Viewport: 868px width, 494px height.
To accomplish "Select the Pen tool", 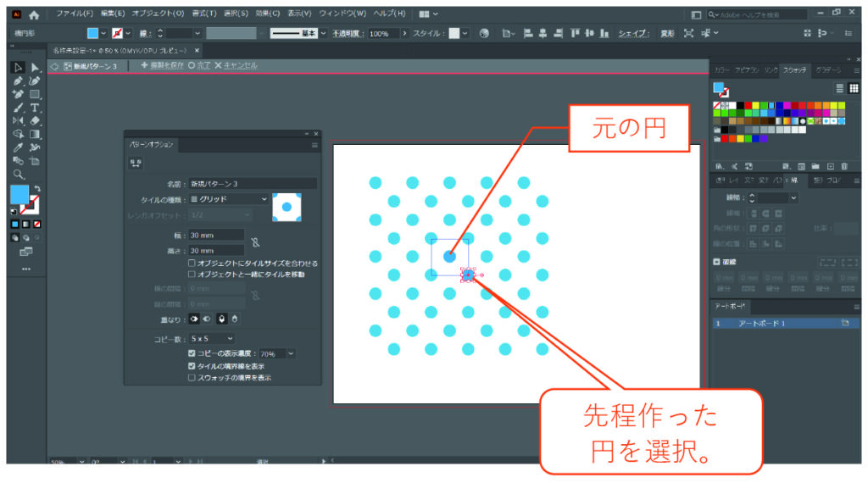I will coord(18,80).
